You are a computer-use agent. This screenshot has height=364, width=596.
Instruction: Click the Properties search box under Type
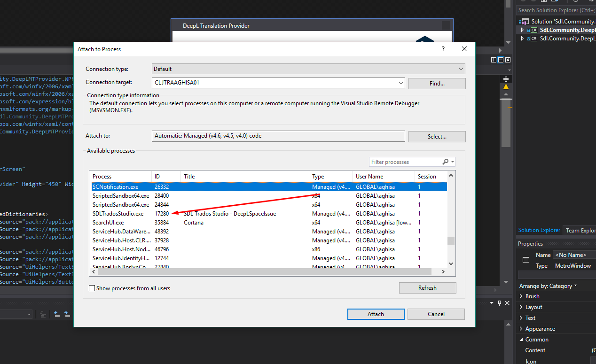(557, 275)
